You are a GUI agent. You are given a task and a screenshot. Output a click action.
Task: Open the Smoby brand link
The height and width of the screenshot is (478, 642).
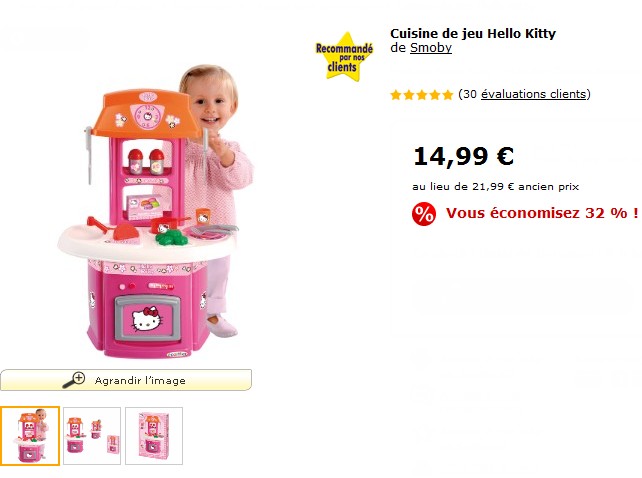click(431, 48)
